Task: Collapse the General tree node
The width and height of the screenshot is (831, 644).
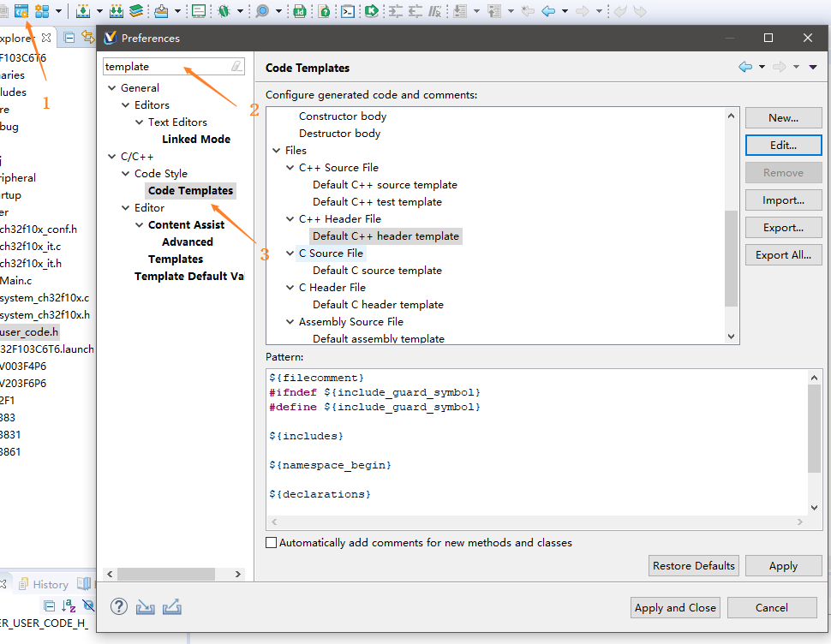Action: 112,88
